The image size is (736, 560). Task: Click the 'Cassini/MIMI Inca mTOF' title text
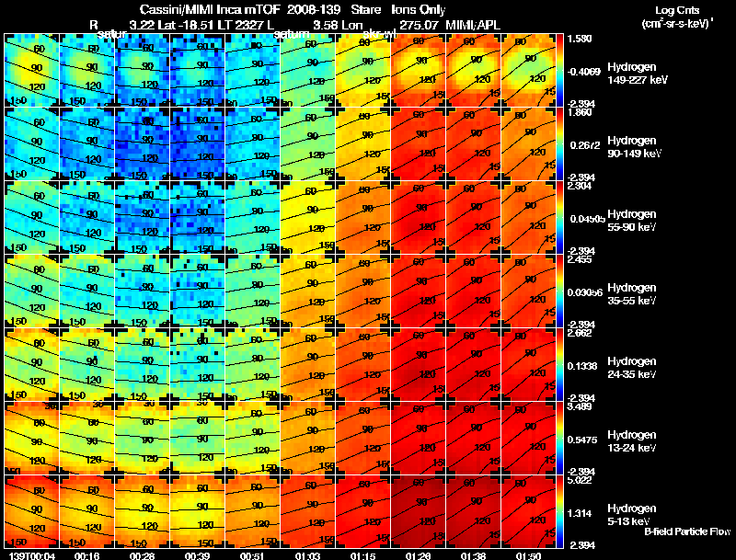pyautogui.click(x=210, y=10)
